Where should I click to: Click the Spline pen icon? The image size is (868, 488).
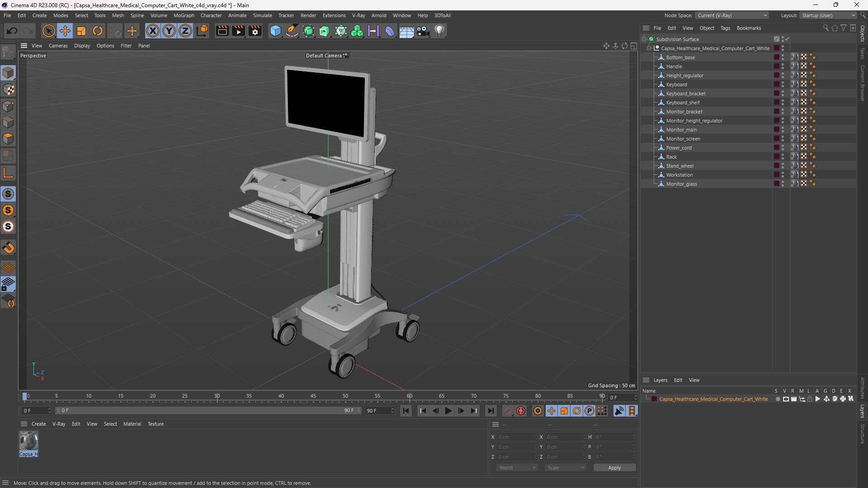[x=292, y=31]
